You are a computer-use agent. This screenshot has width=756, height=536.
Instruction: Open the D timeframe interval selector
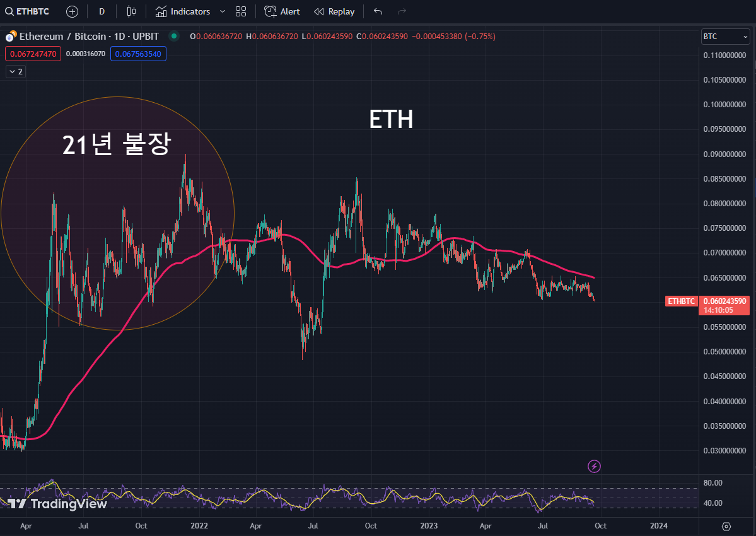pos(102,11)
